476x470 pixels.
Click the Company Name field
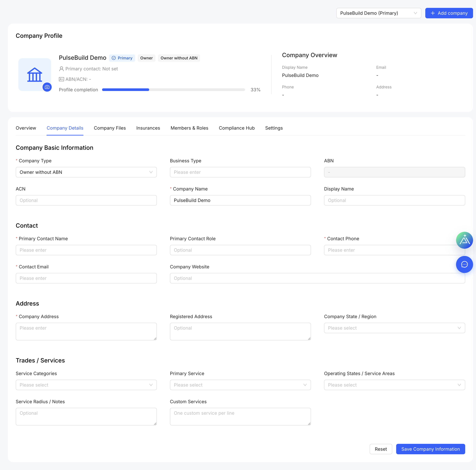[x=240, y=200]
